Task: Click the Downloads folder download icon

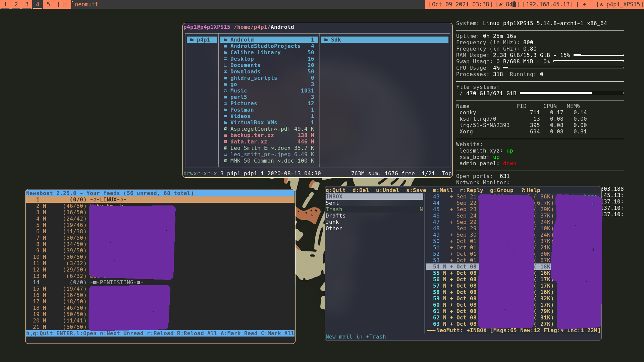Action: [x=225, y=72]
